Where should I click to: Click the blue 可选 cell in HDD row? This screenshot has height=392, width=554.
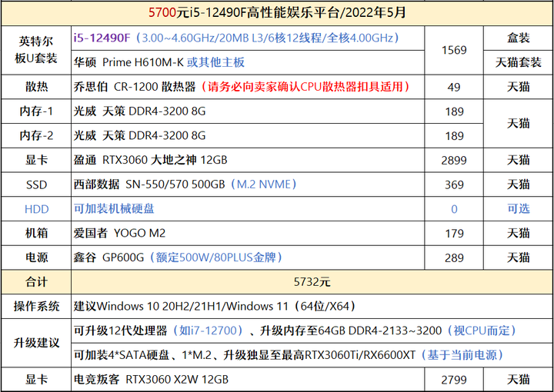tap(518, 209)
